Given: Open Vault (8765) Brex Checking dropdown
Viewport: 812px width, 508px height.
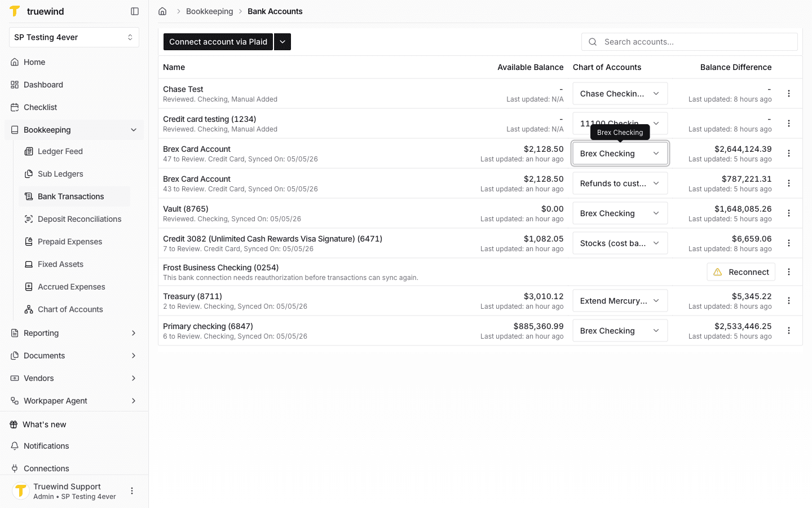Looking at the screenshot, I should (x=620, y=213).
